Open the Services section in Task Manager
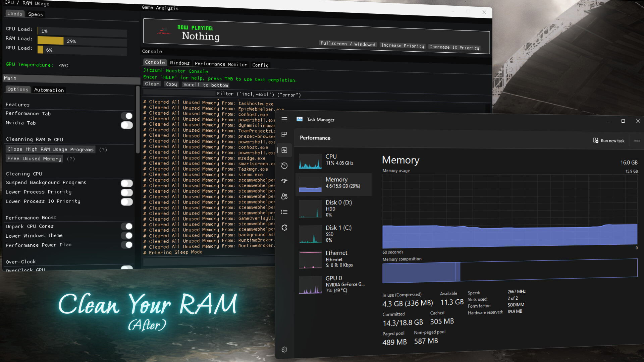The image size is (644, 362). (284, 228)
